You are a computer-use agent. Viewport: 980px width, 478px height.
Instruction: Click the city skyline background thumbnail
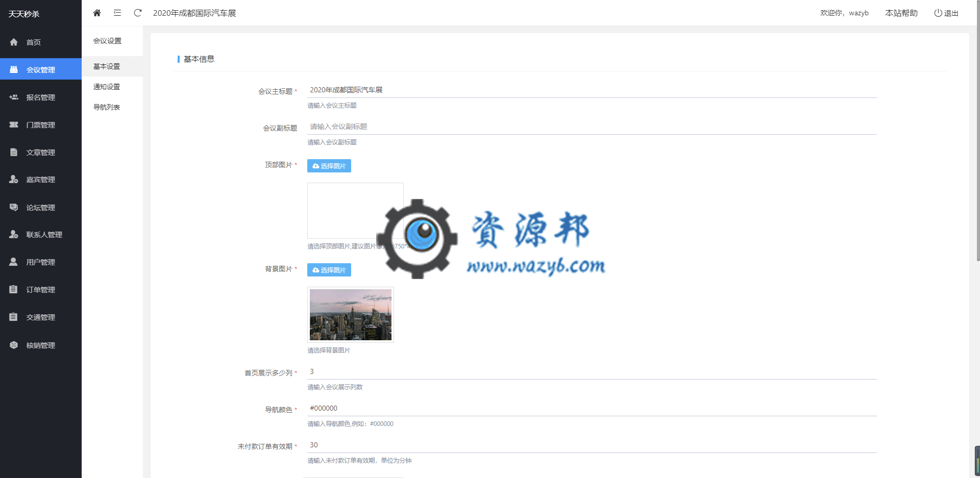(351, 315)
